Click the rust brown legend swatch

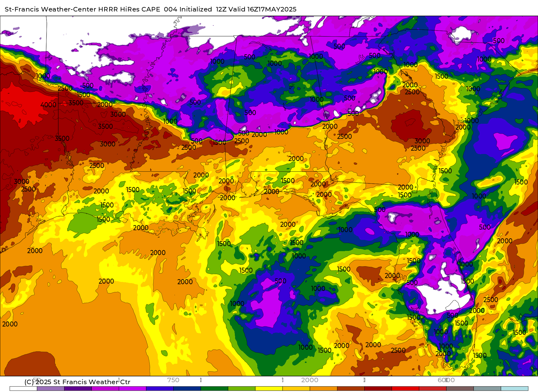tap(351, 389)
